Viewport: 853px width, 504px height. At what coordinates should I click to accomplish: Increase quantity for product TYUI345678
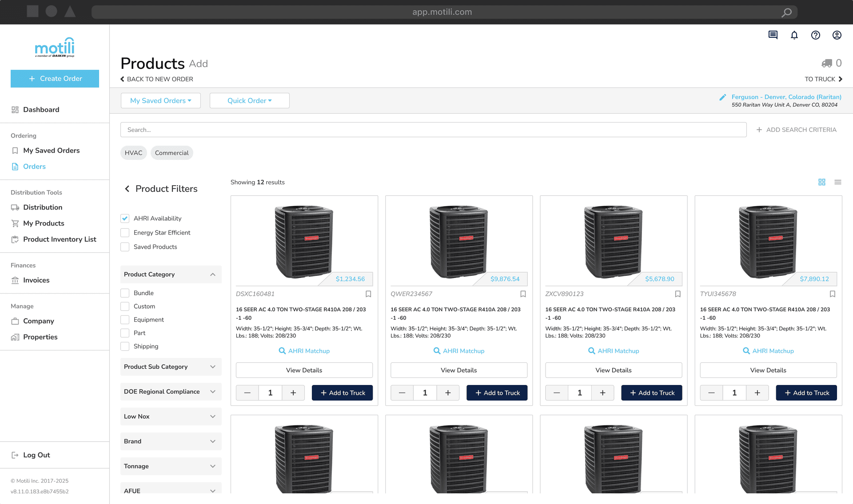click(757, 393)
